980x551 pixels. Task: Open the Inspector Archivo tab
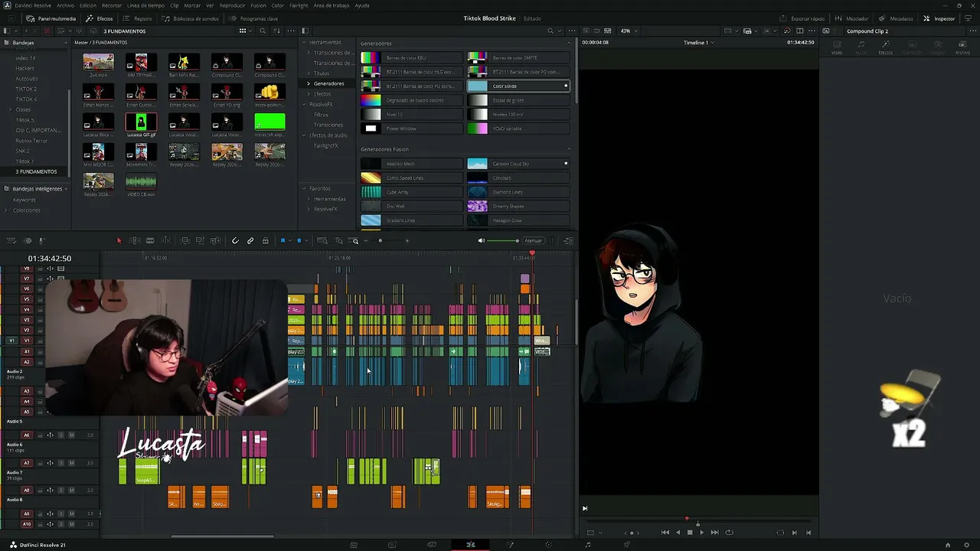pyautogui.click(x=962, y=47)
